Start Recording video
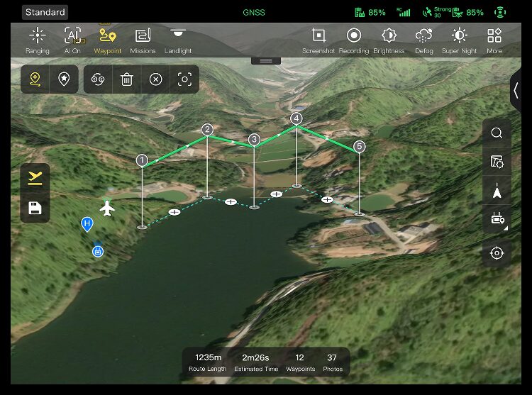 [x=353, y=40]
